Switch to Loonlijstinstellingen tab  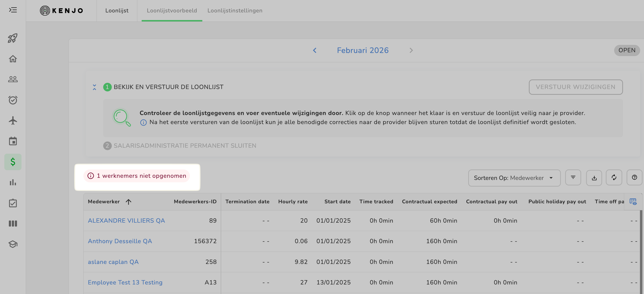tap(235, 11)
